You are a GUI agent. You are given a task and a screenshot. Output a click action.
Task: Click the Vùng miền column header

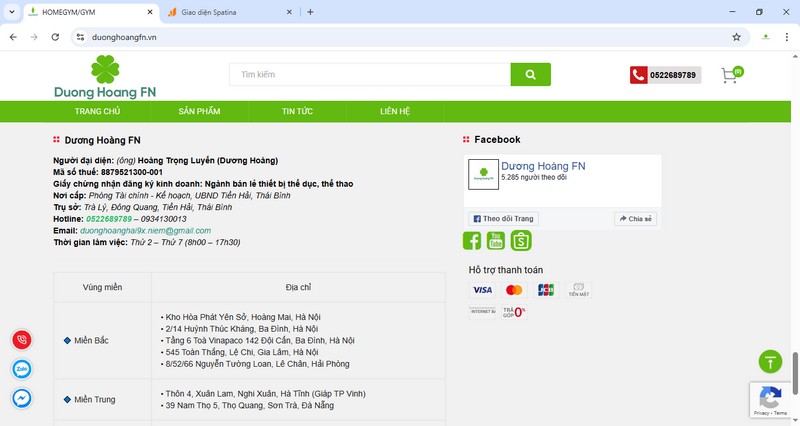tap(103, 287)
